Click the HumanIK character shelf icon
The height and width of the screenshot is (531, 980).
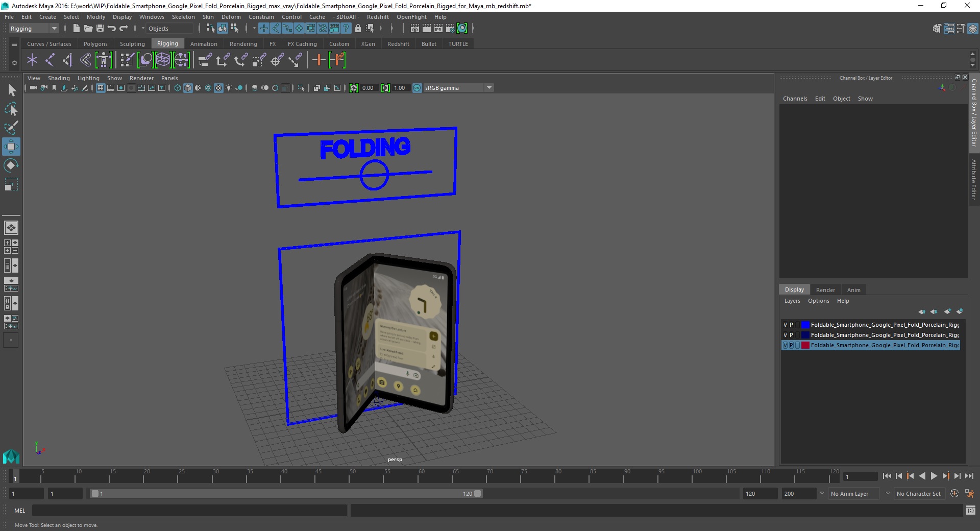click(104, 60)
